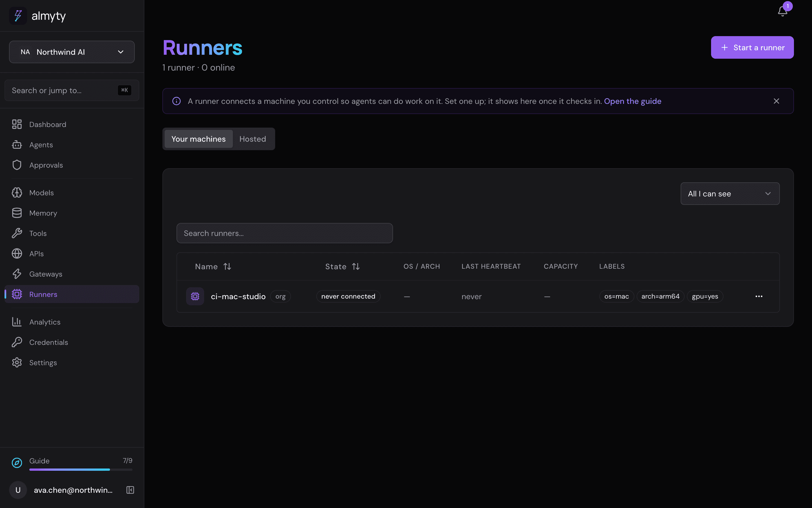Expand the Northwind AI organization switcher
The image size is (812, 508).
pyautogui.click(x=72, y=52)
